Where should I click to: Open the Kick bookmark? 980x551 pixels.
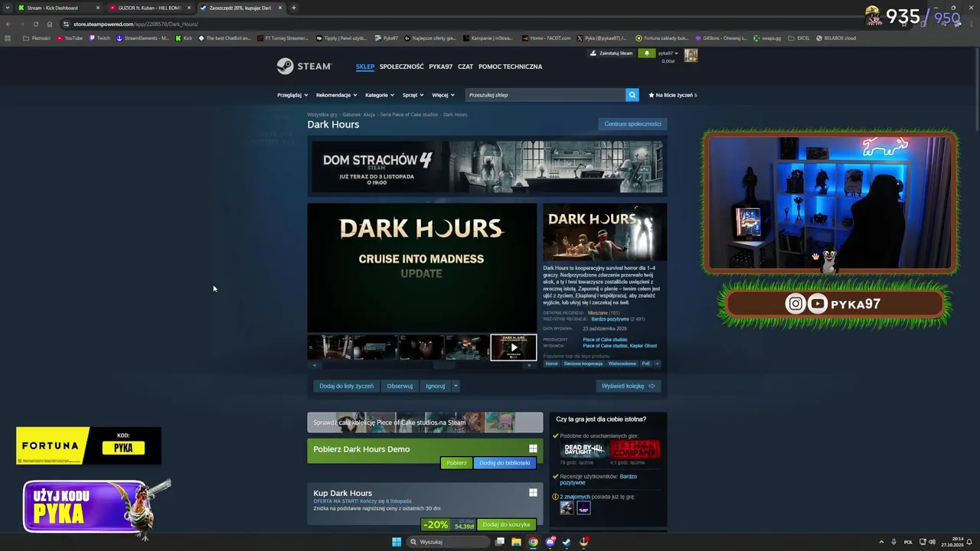(x=184, y=38)
